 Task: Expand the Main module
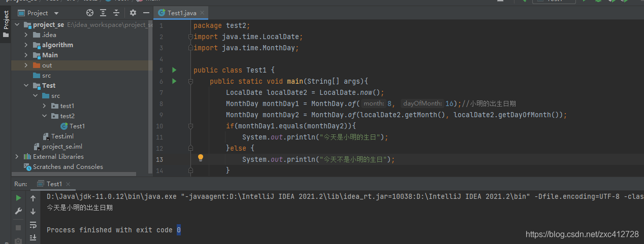tap(26, 55)
